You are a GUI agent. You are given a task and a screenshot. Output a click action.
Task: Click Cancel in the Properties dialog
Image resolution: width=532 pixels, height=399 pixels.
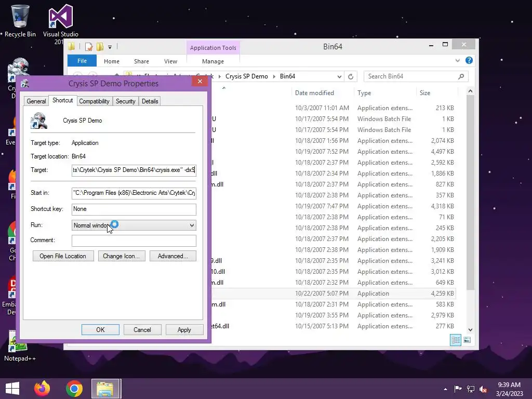[x=142, y=330]
